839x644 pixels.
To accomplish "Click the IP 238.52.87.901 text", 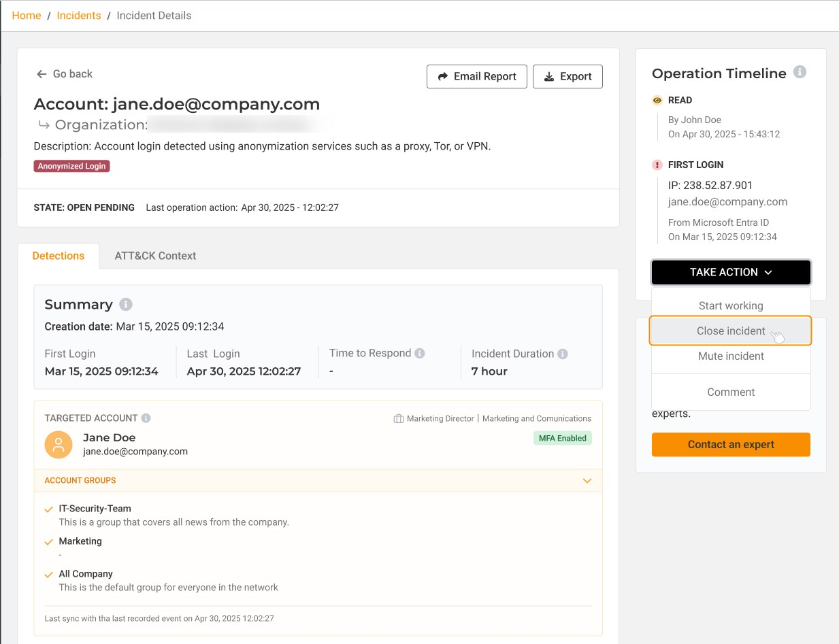I will (x=710, y=186).
